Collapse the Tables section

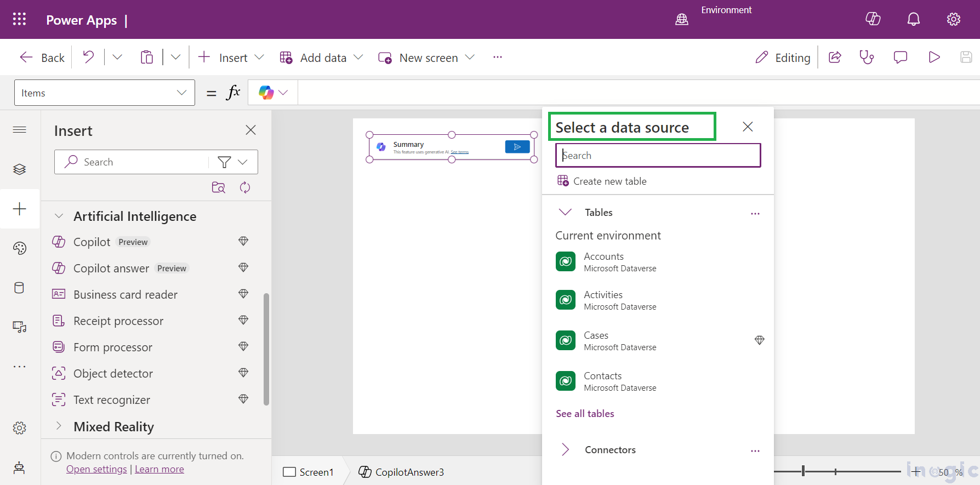coord(565,212)
